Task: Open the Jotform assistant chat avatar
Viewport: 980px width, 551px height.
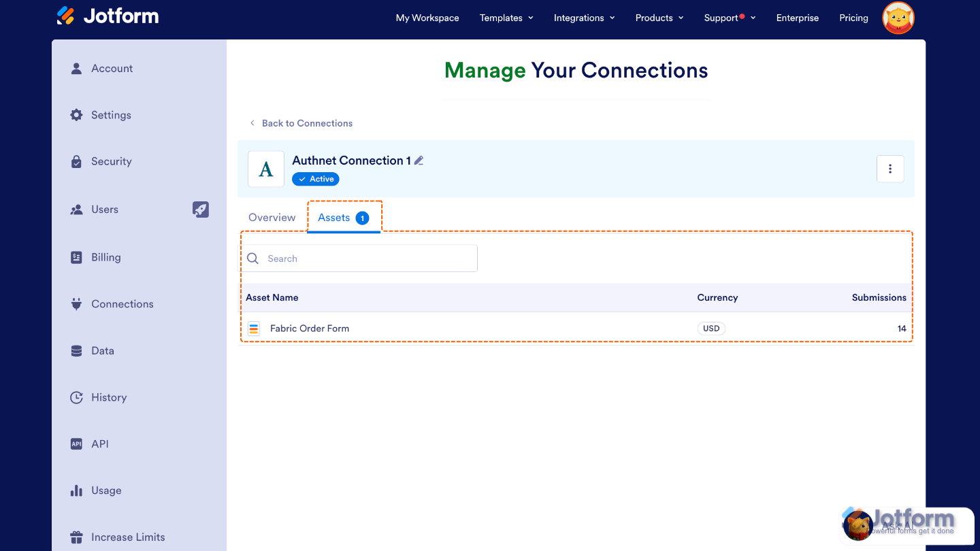Action: coord(858,524)
